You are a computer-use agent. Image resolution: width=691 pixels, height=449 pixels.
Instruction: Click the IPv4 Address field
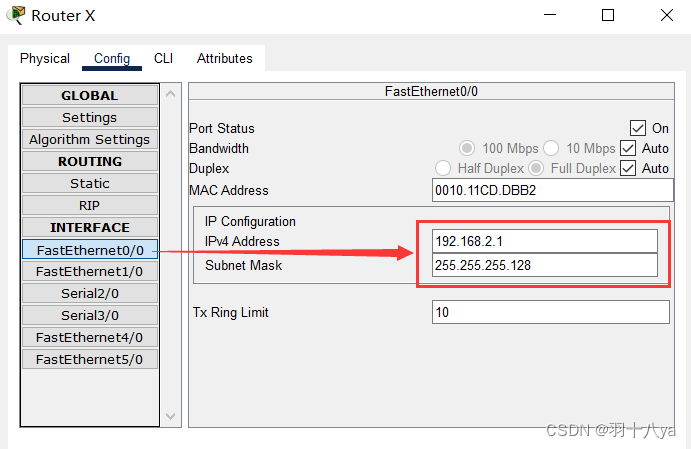(545, 241)
